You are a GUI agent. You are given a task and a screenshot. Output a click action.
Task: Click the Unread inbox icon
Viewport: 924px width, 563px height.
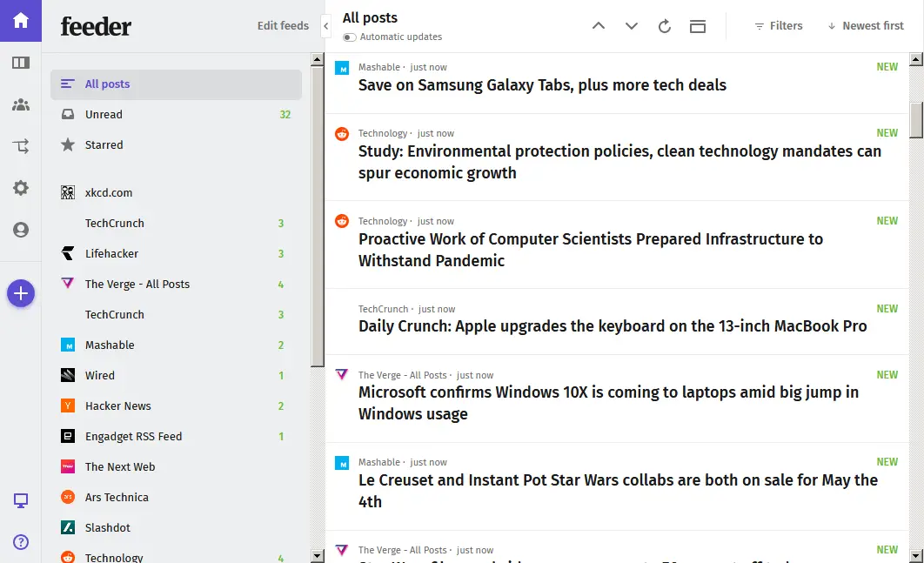pyautogui.click(x=68, y=114)
